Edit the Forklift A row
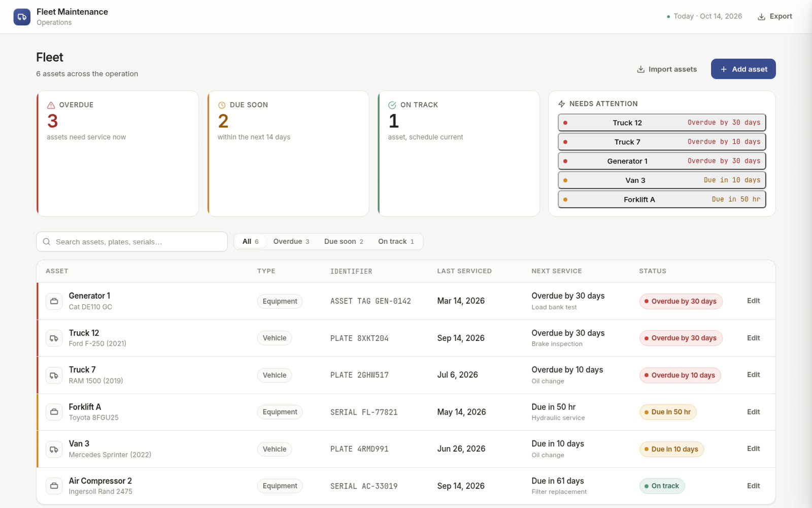 [753, 412]
